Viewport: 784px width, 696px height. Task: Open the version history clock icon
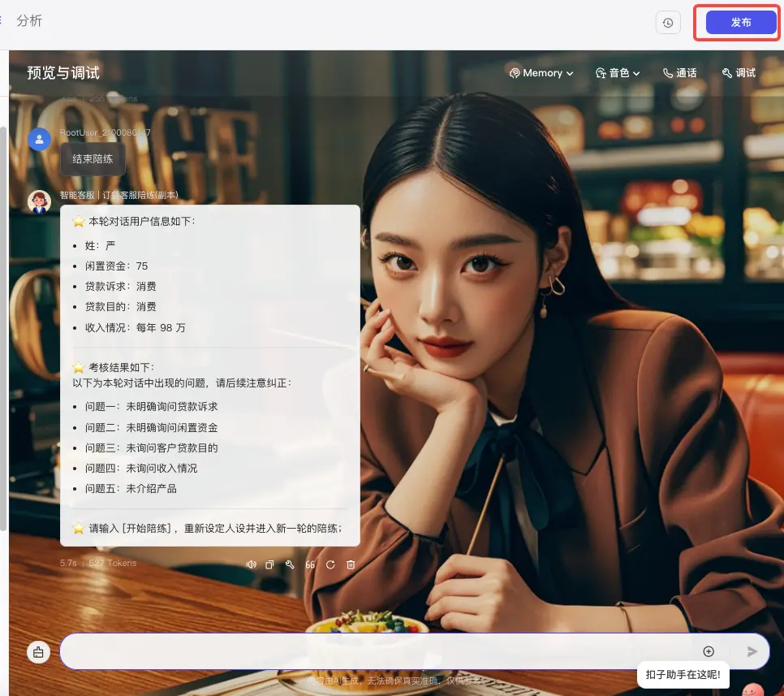(668, 23)
